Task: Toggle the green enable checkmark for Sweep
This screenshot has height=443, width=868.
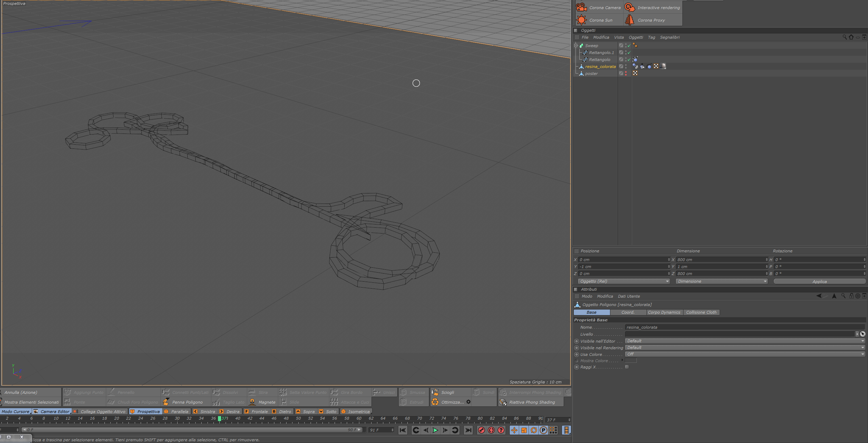Action: coord(629,46)
